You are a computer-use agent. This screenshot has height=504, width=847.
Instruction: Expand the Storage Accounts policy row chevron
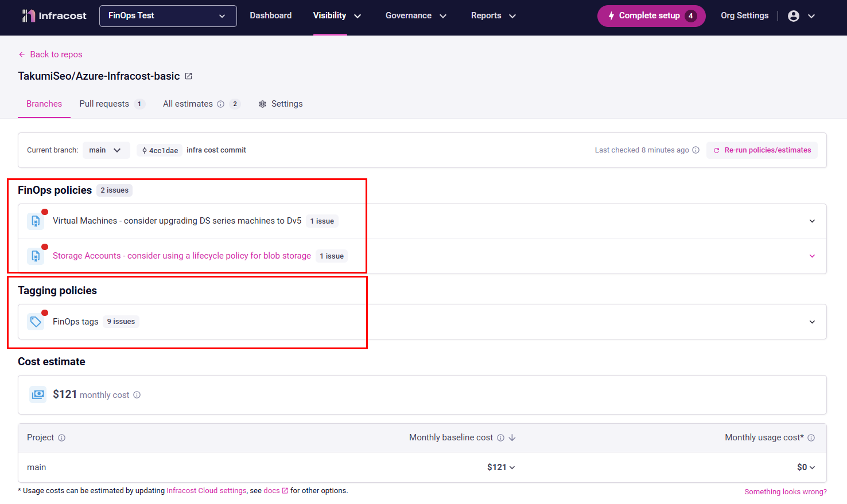pos(812,256)
